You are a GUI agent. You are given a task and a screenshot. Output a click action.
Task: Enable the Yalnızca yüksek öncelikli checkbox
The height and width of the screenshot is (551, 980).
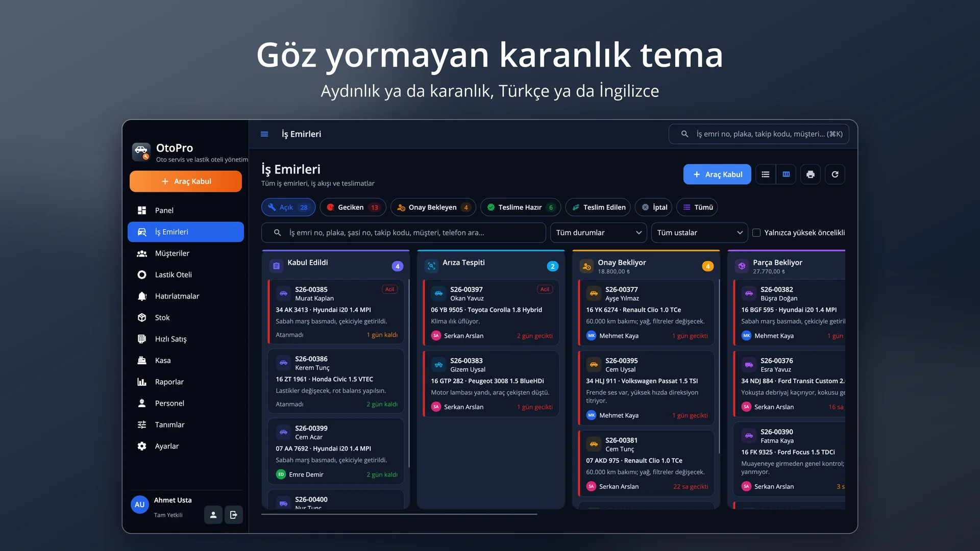[x=756, y=233]
